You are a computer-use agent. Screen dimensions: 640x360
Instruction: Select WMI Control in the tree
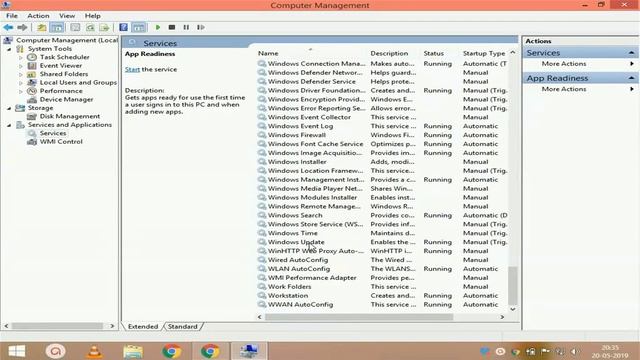(x=61, y=142)
